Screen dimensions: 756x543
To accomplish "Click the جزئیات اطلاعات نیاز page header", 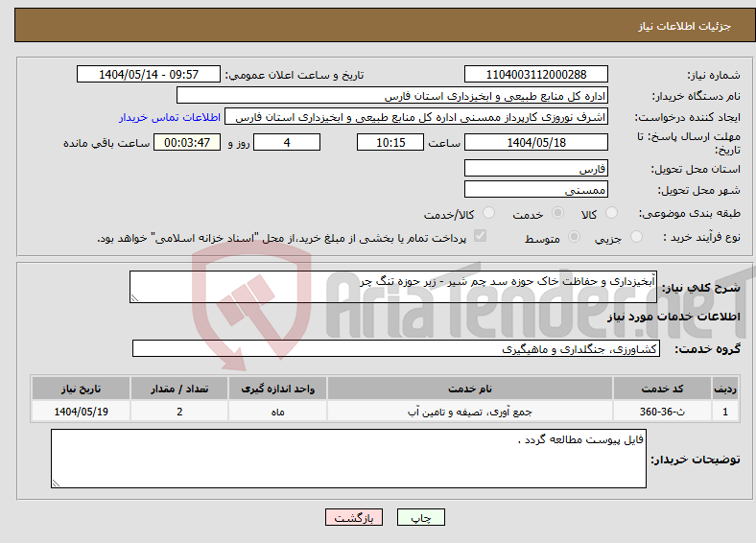I will [x=684, y=26].
